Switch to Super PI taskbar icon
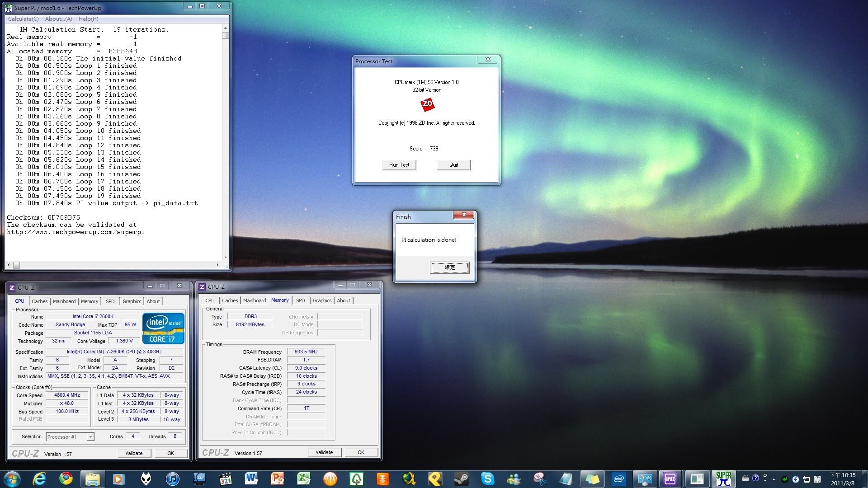868x488 pixels. pos(723,479)
